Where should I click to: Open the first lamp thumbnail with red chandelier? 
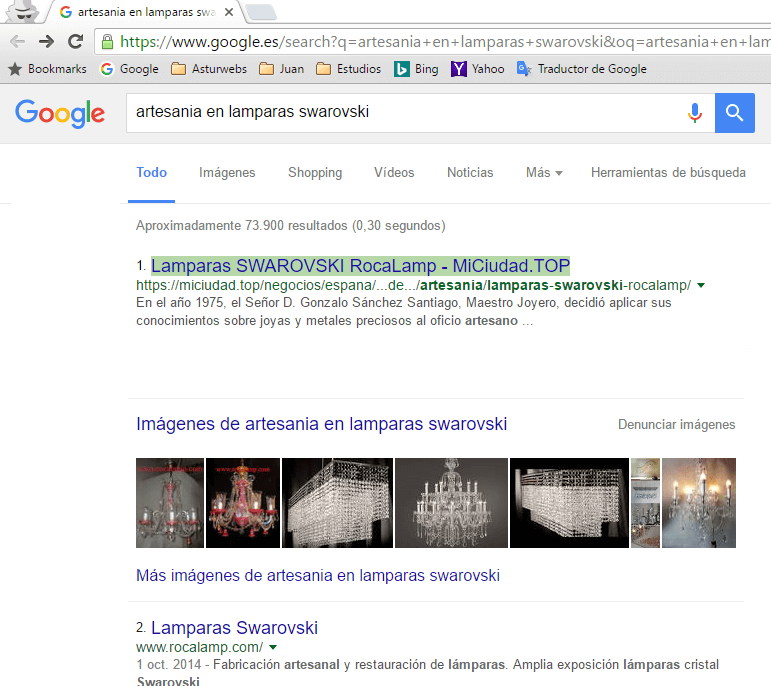[170, 503]
